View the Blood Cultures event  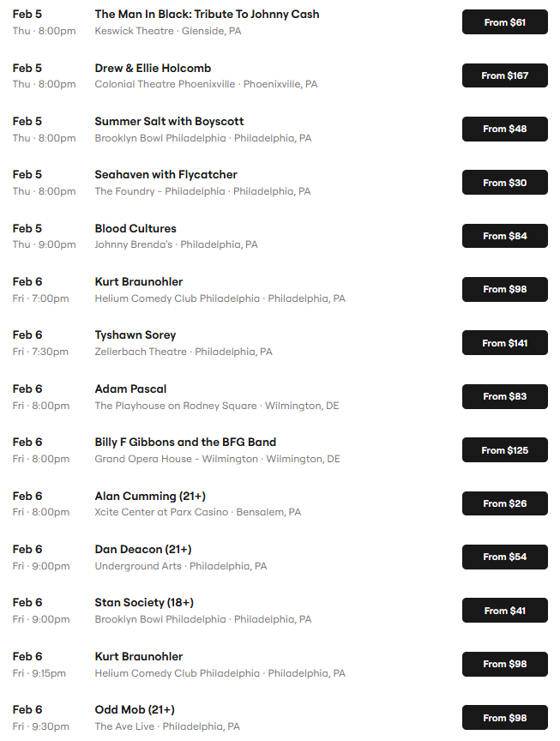pyautogui.click(x=135, y=229)
